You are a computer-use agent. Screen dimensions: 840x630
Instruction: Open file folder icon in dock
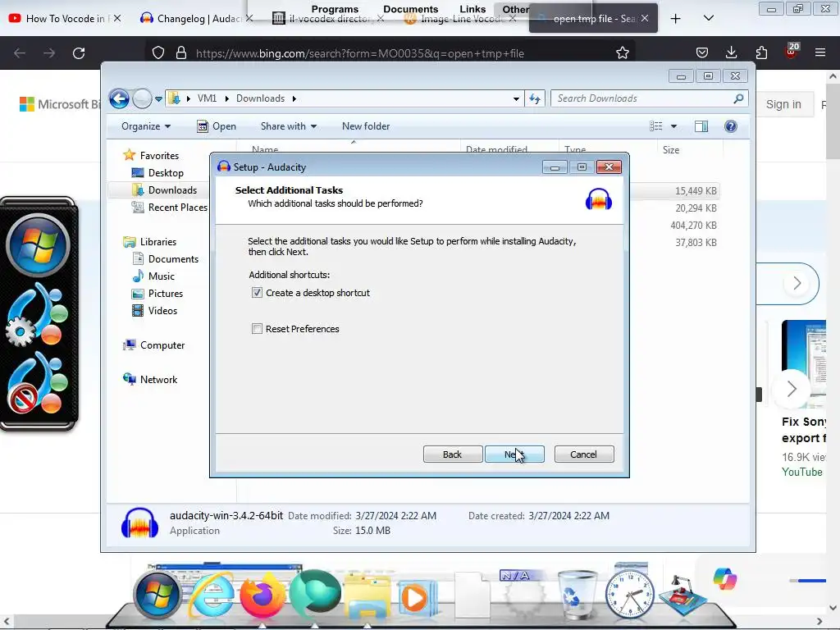(x=367, y=597)
